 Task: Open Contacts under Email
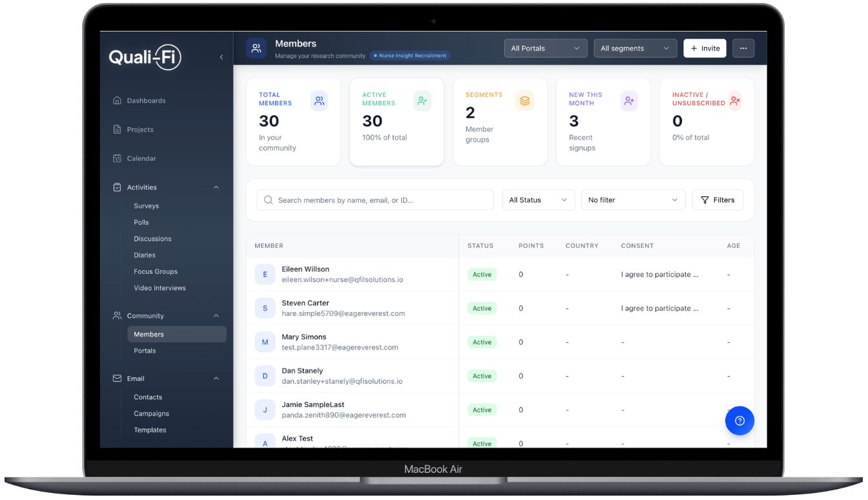click(x=148, y=397)
